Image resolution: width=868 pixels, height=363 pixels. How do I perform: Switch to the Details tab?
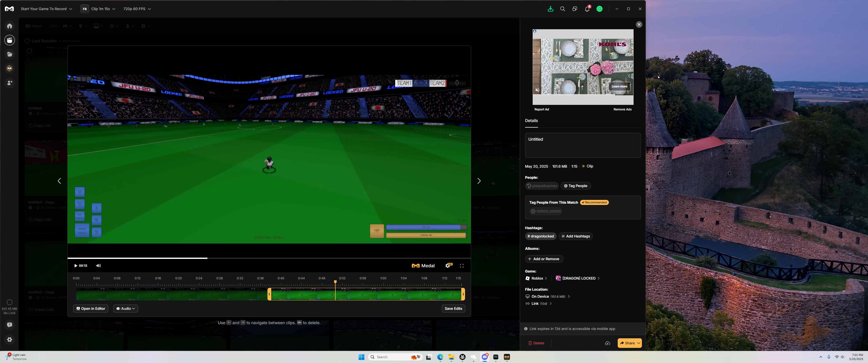click(531, 120)
